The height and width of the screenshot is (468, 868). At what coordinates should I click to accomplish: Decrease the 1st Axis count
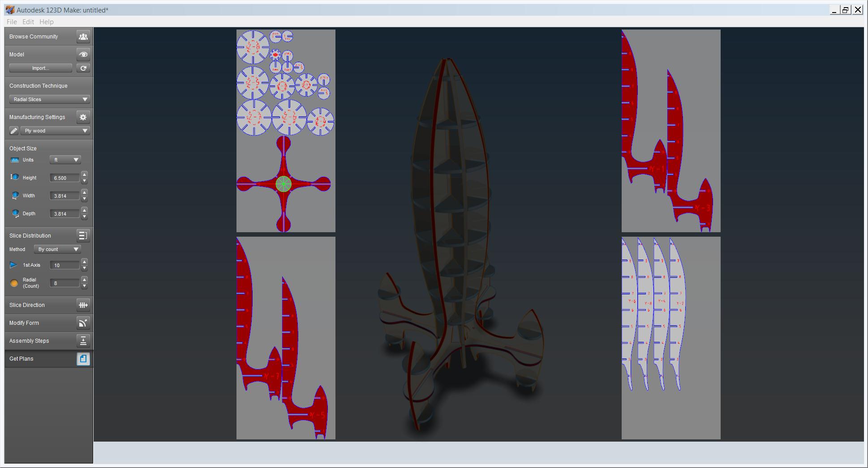coord(84,268)
